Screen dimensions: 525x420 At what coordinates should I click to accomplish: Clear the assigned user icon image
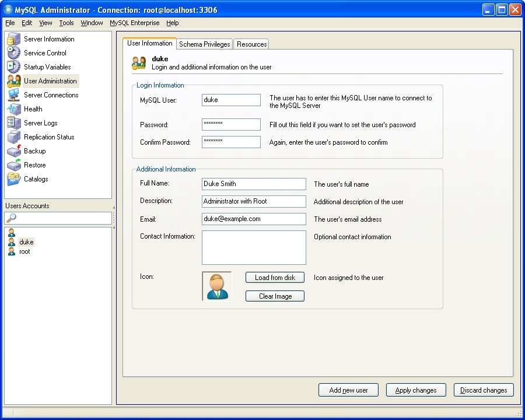(x=274, y=296)
